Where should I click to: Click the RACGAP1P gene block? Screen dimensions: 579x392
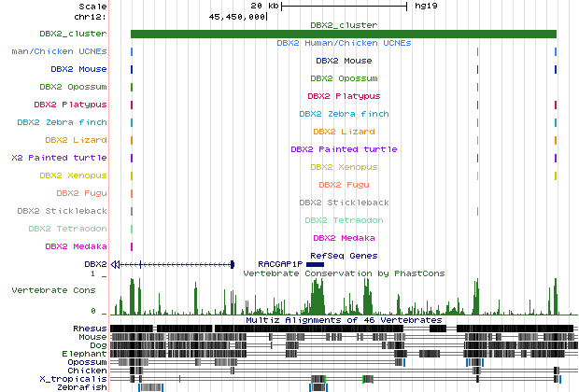coord(315,264)
